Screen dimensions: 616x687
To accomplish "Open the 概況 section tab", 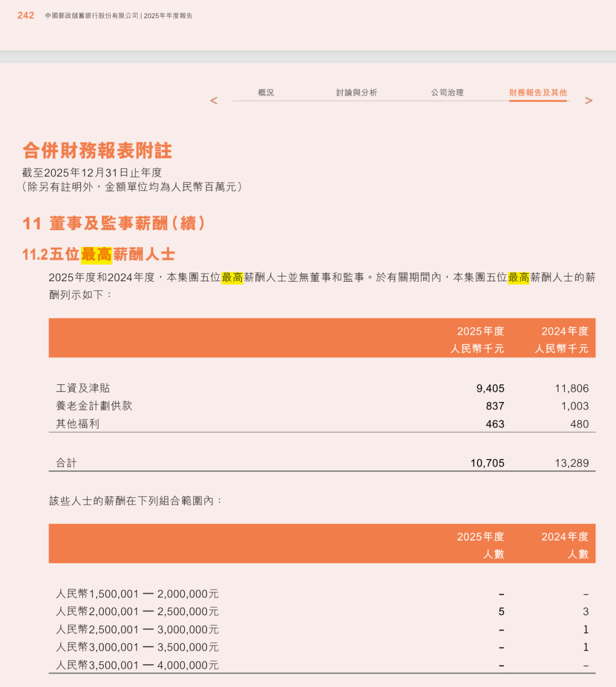I will (266, 92).
